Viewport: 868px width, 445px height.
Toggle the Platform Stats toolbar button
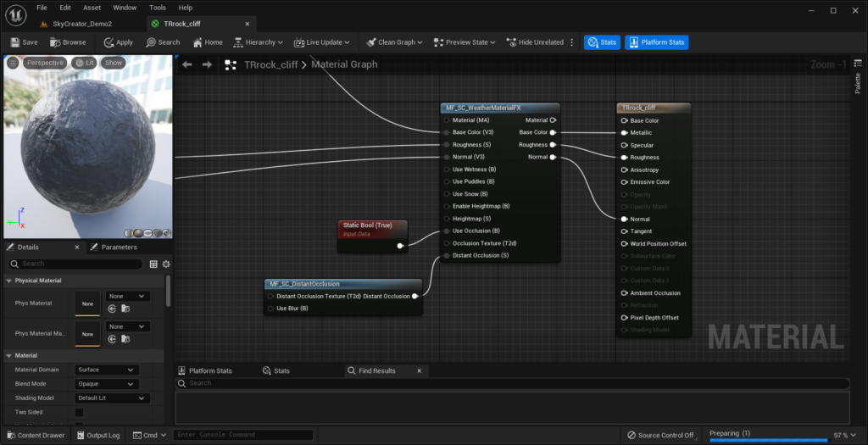pos(657,42)
